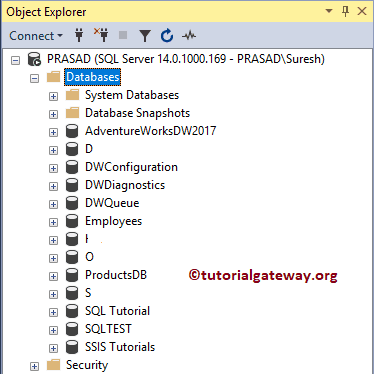Close the Object Explorer panel
This screenshot has width=374, height=374.
[362, 11]
